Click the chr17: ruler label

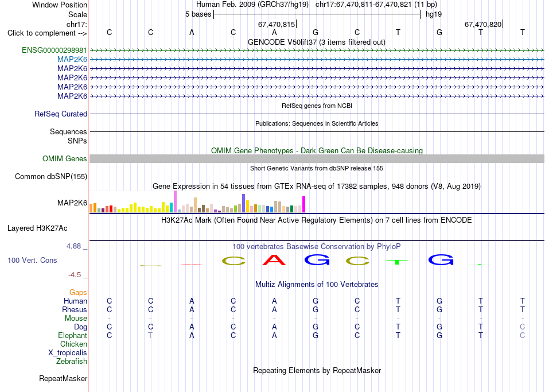click(x=77, y=24)
